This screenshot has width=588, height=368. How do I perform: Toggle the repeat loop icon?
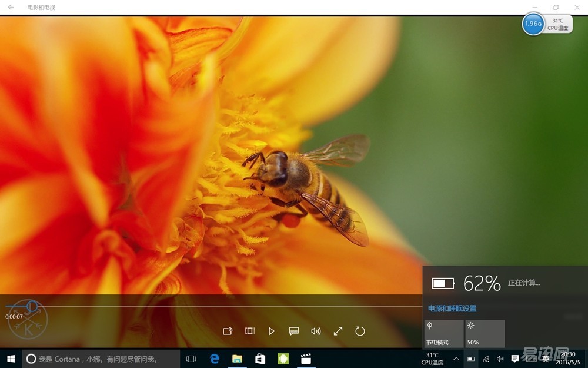click(360, 331)
